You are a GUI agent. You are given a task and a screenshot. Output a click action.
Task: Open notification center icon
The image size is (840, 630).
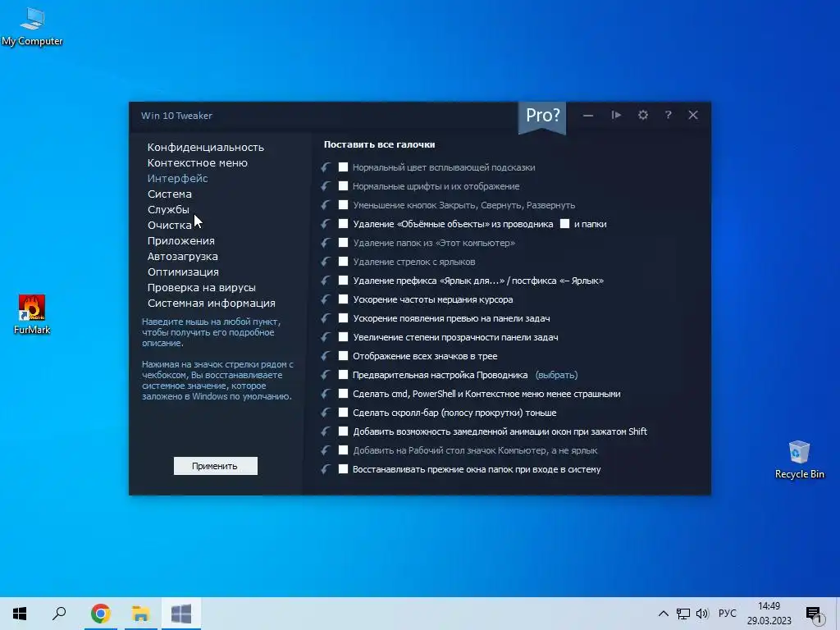coord(815,614)
